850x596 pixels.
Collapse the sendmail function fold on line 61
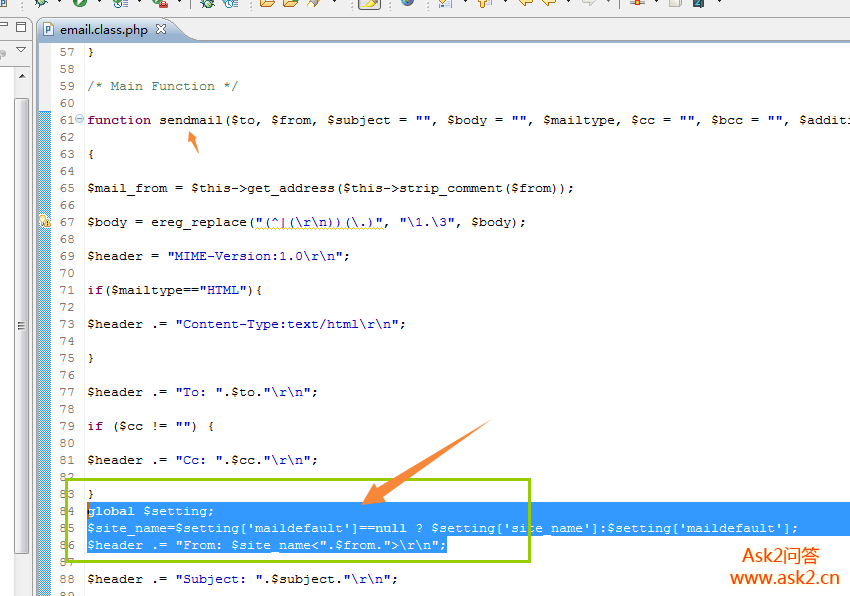[x=80, y=120]
